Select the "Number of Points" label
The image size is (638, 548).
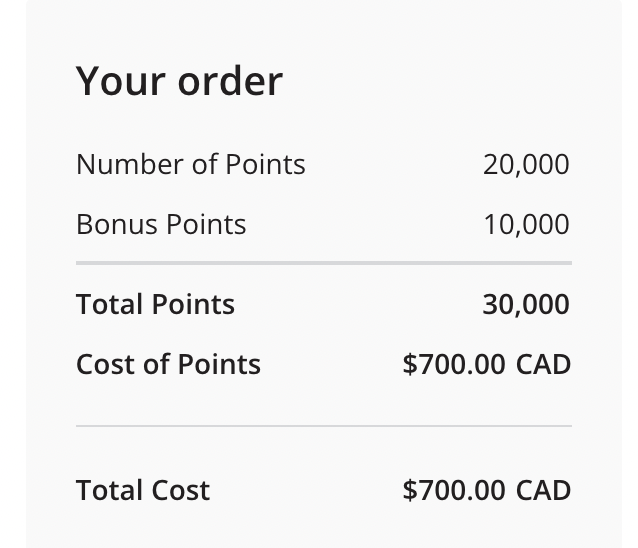click(190, 165)
